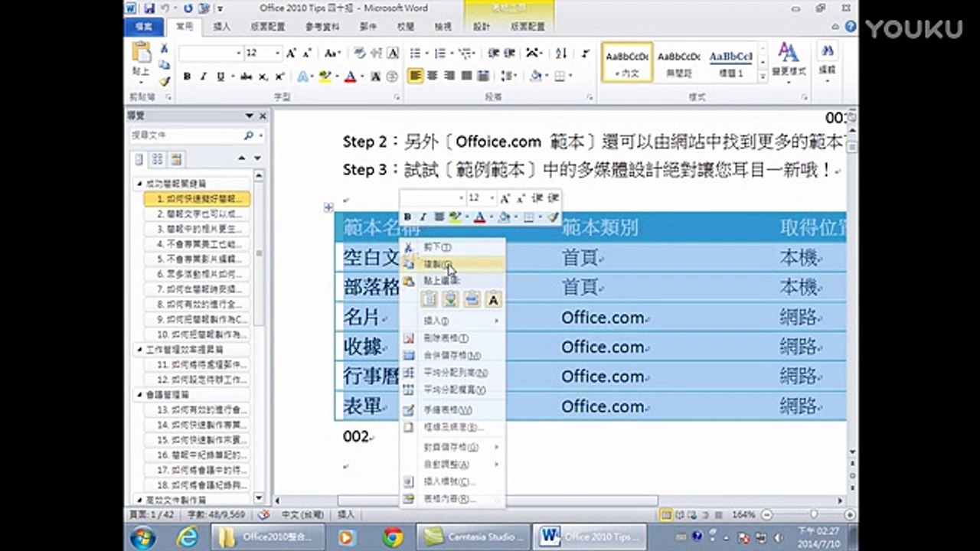Switch navigation pane to browse pages view
Image resolution: width=980 pixels, height=551 pixels.
point(157,159)
